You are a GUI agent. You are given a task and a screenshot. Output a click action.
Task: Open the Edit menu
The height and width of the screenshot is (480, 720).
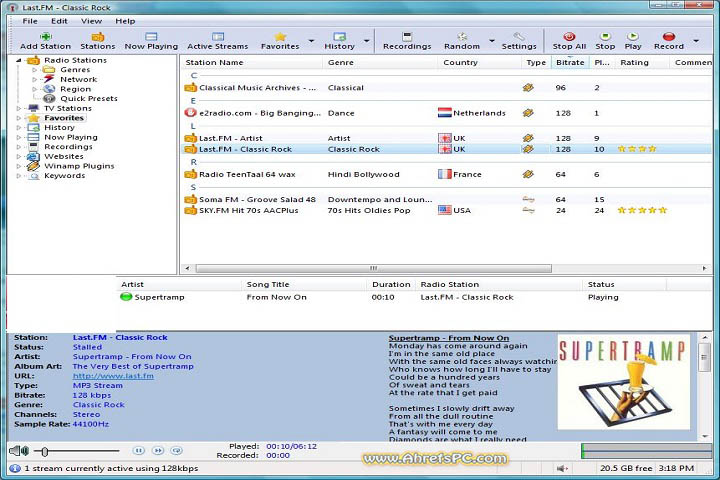(x=59, y=21)
